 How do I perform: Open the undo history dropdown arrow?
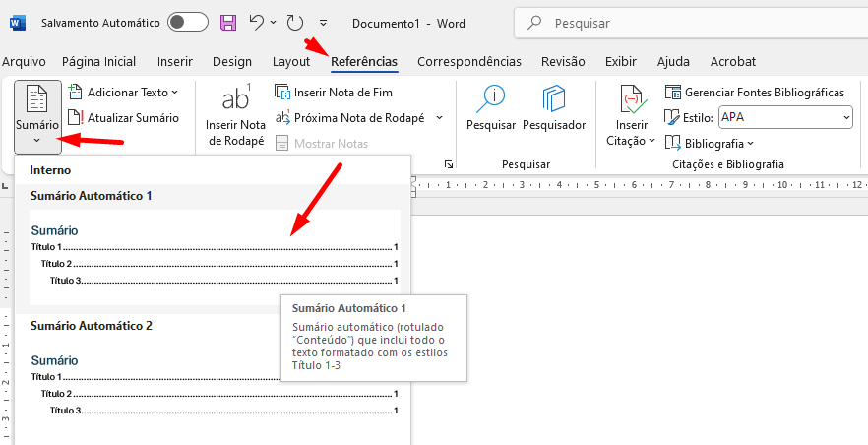click(273, 23)
